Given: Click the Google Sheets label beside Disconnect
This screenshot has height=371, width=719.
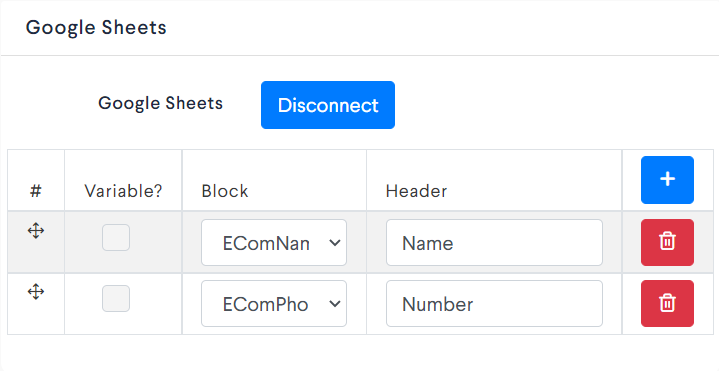Looking at the screenshot, I should (x=160, y=103).
